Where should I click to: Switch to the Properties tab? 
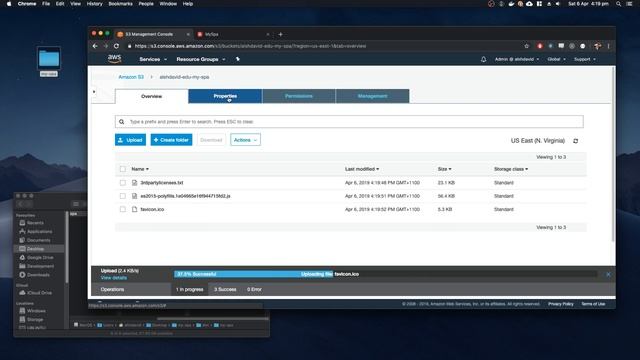point(225,96)
